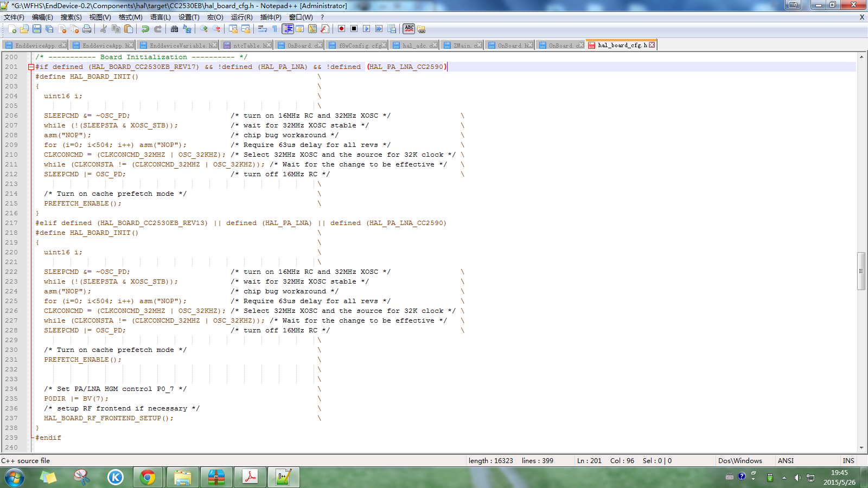Open the PDF reader from taskbar
868x488 pixels.
[x=250, y=477]
